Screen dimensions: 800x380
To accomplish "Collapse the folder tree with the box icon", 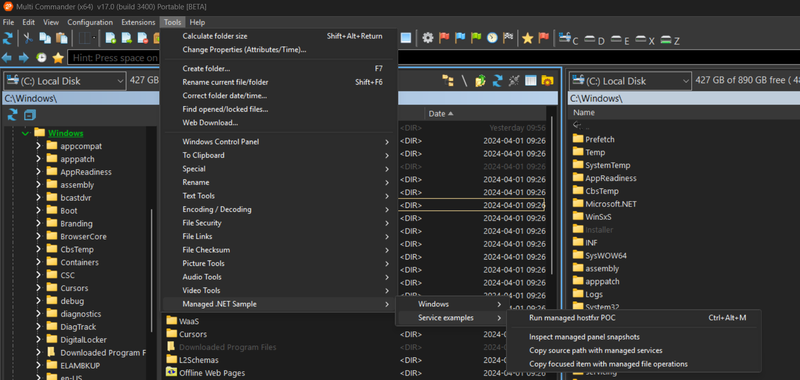I will pyautogui.click(x=30, y=114).
